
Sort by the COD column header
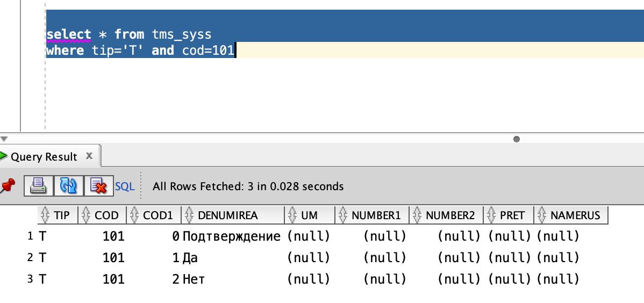[x=103, y=215]
